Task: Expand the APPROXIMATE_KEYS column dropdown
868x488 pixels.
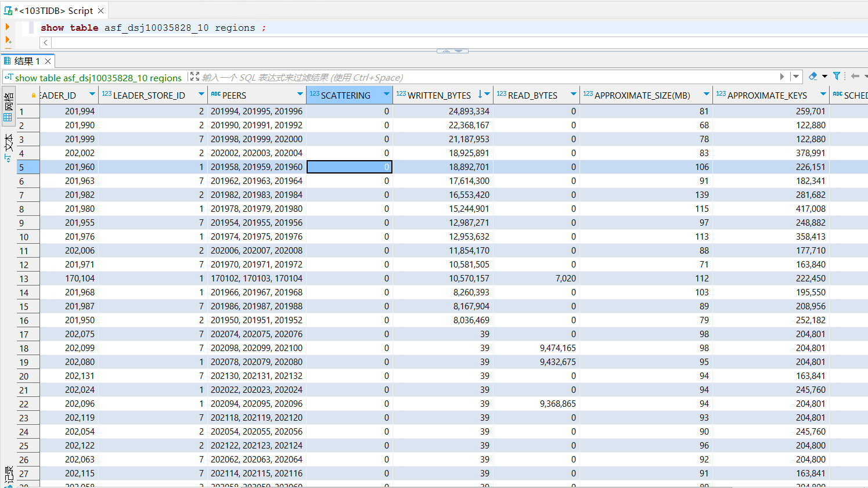Action: tap(823, 95)
